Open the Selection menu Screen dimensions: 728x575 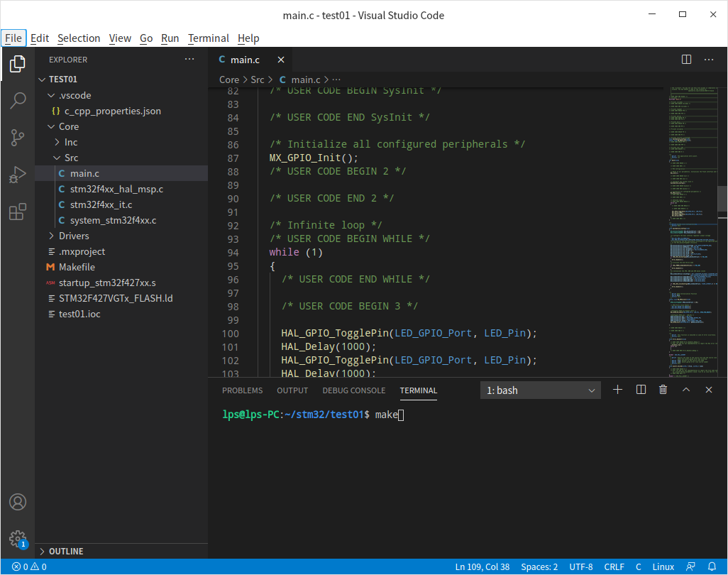[79, 38]
